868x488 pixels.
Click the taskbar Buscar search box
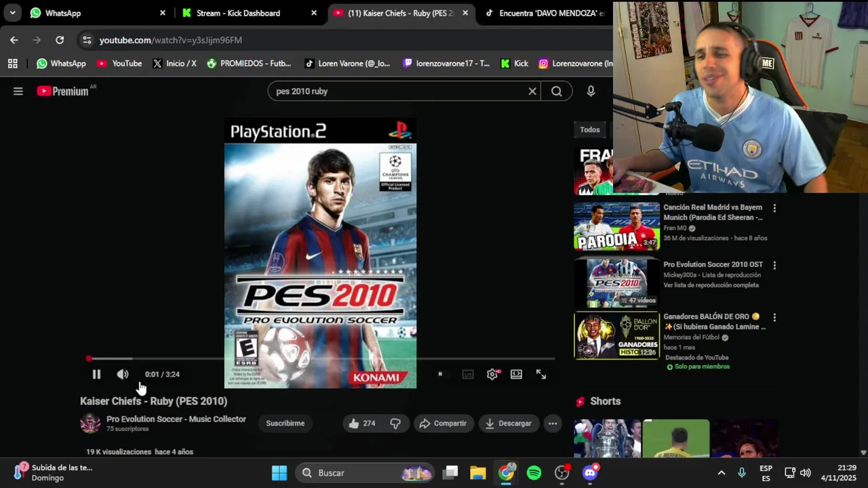366,473
